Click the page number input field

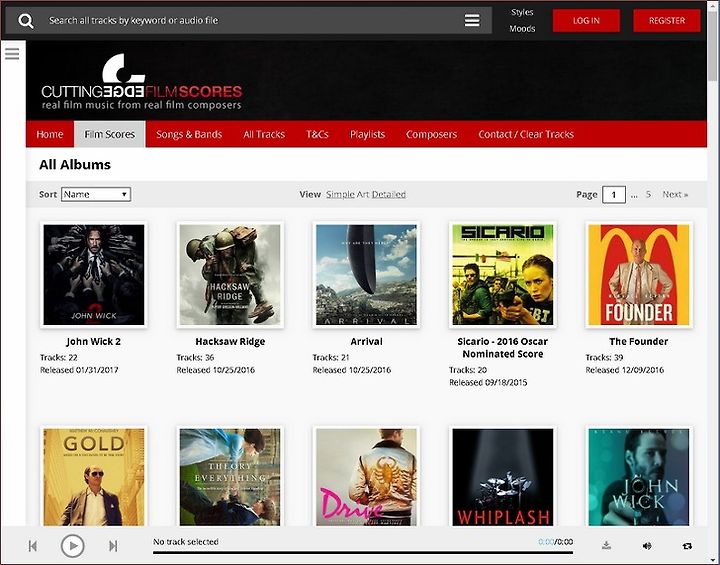pos(614,194)
